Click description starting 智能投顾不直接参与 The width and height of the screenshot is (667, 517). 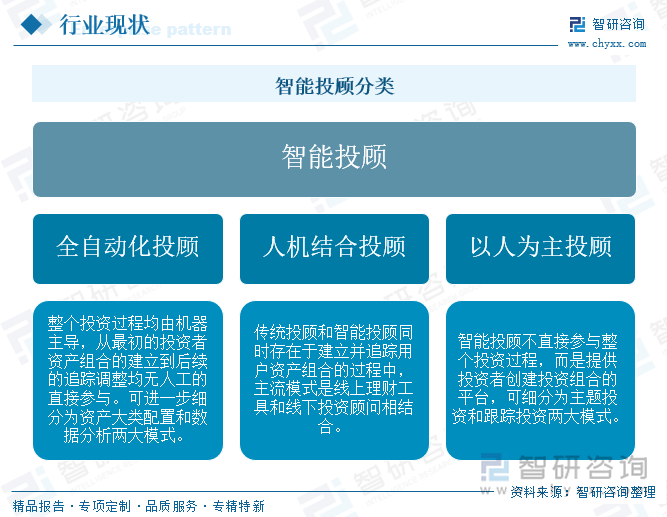click(540, 380)
